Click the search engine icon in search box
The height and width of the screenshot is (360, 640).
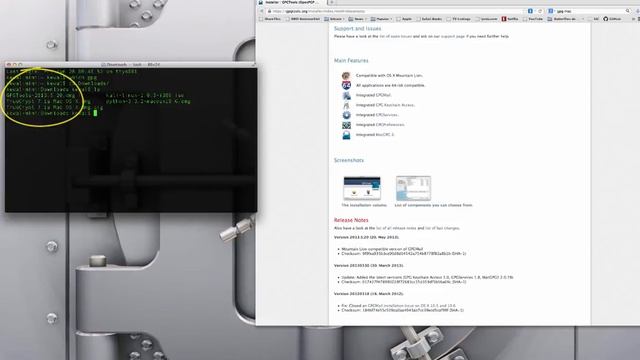coord(550,11)
